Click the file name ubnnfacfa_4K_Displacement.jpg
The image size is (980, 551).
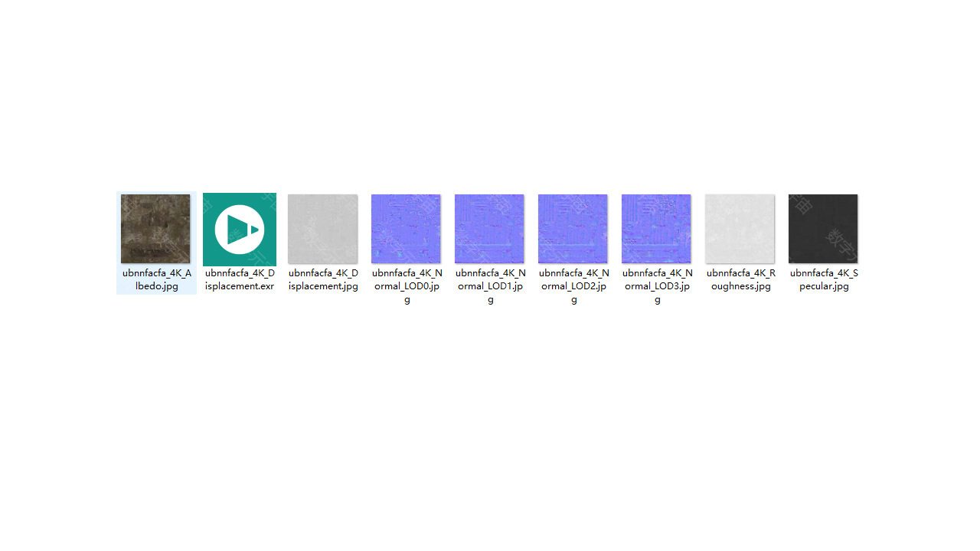click(323, 279)
